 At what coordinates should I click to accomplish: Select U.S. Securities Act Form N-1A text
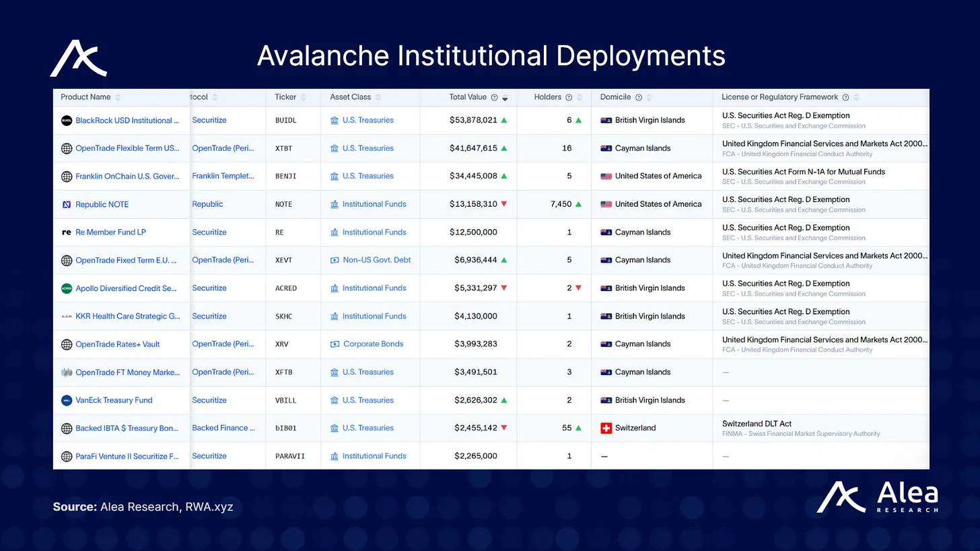click(x=804, y=172)
